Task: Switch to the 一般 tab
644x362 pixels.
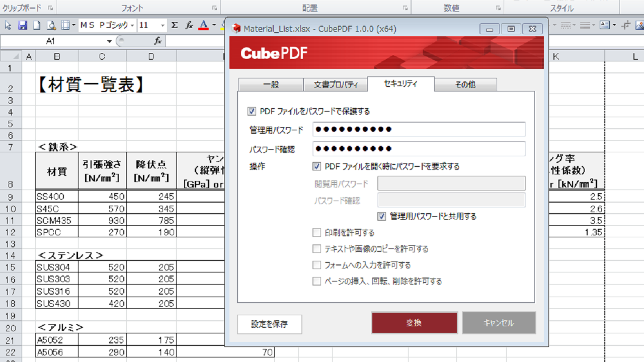Action: pyautogui.click(x=271, y=85)
